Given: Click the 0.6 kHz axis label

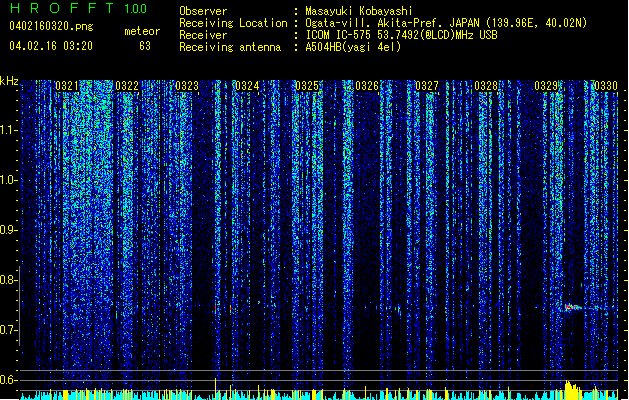Looking at the screenshot, I should point(9,380).
